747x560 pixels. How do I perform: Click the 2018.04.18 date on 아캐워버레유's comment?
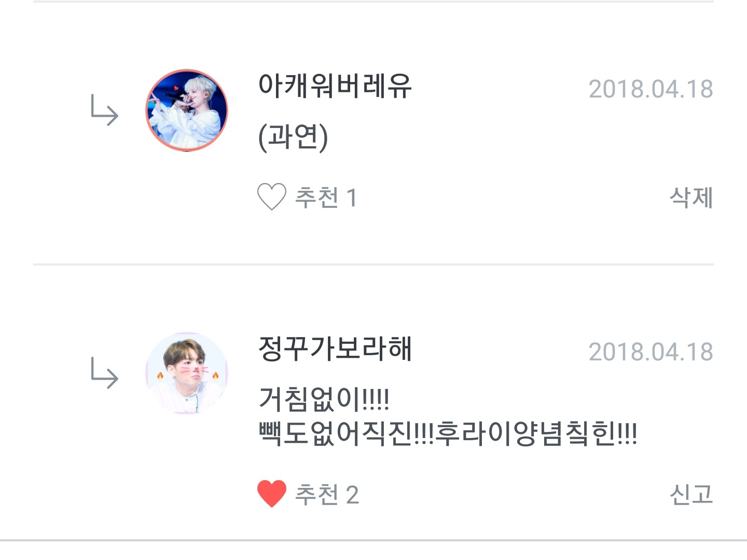point(651,89)
